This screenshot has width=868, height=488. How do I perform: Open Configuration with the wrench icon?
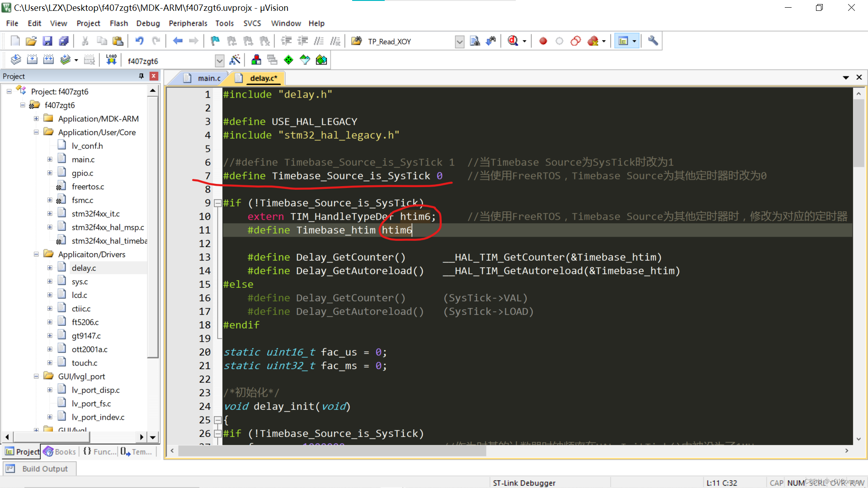(652, 41)
